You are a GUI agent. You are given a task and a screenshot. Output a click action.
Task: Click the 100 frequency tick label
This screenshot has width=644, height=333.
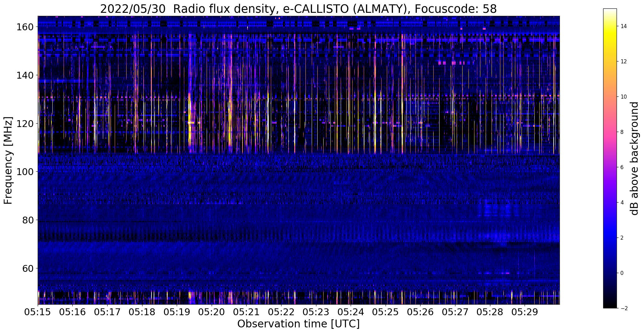pyautogui.click(x=25, y=172)
